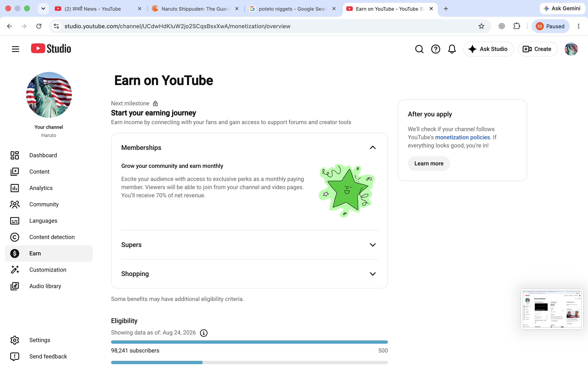Click the 'Next milestone' label

[130, 103]
